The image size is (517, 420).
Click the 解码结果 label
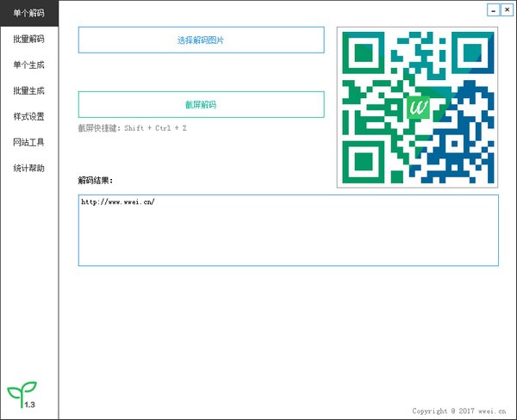96,181
